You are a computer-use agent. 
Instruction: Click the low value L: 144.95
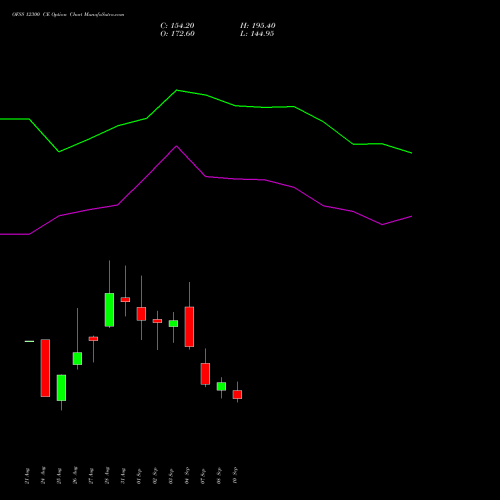point(257,34)
